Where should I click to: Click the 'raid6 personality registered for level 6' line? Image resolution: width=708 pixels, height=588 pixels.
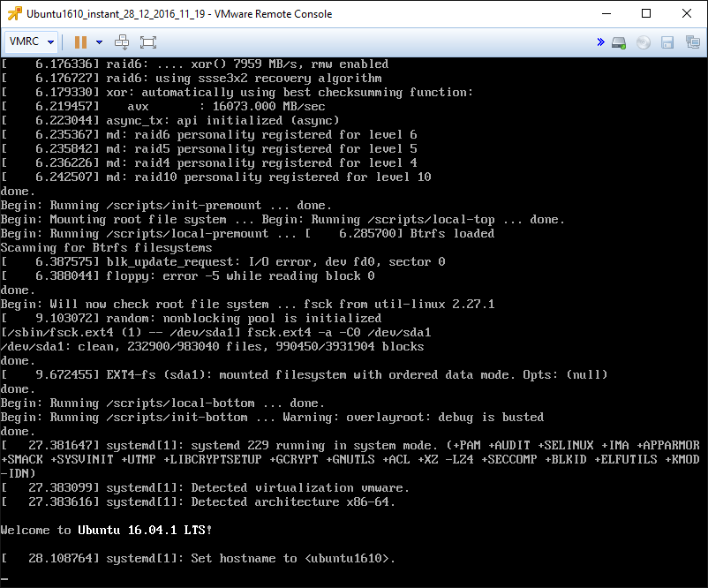tap(208, 134)
